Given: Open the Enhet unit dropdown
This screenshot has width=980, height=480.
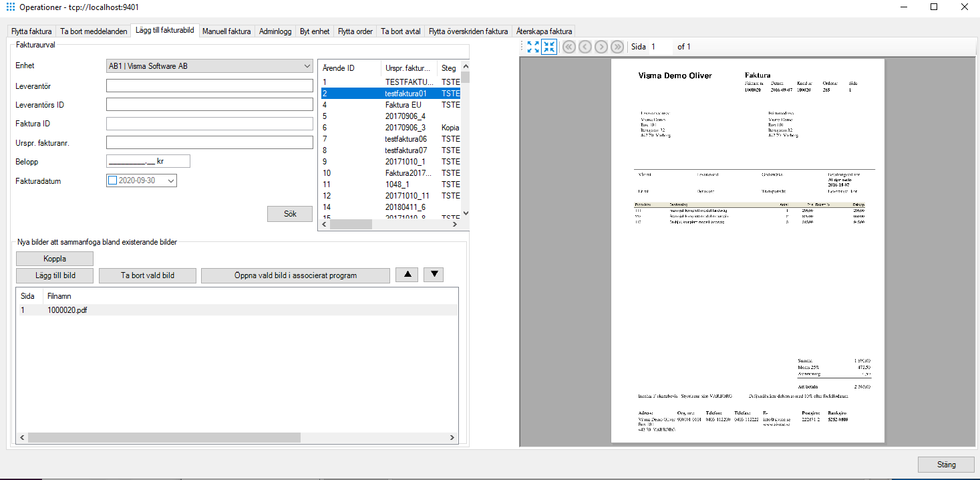Looking at the screenshot, I should 306,66.
